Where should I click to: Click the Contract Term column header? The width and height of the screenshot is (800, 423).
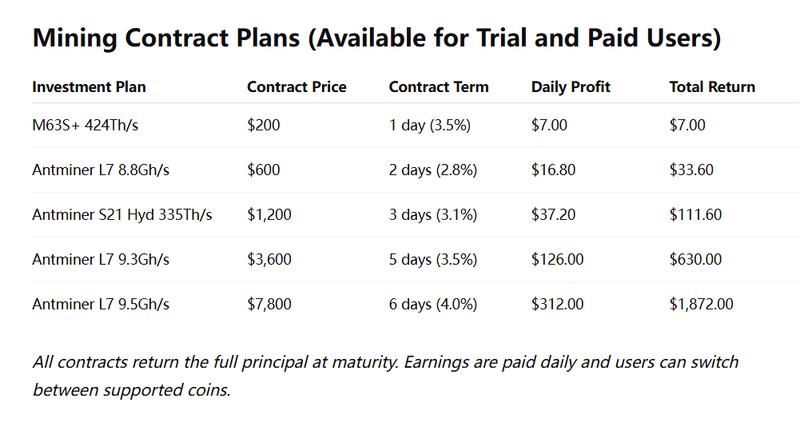pos(438,87)
